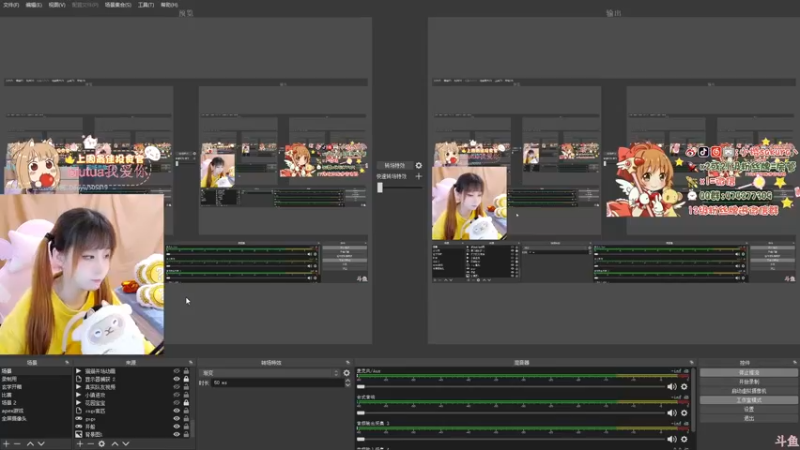The width and height of the screenshot is (800, 450).
Task: Remove selected scene with minus icon
Action: tap(18, 444)
